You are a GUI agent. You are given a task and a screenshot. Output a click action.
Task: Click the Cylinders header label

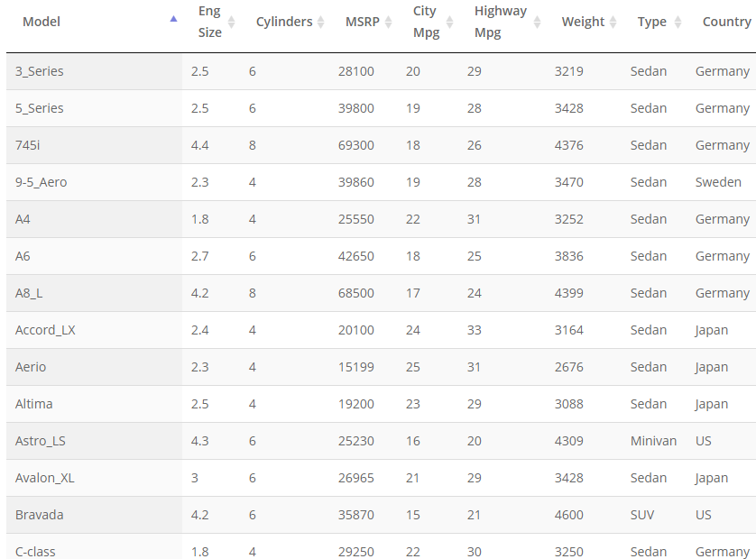pyautogui.click(x=284, y=22)
